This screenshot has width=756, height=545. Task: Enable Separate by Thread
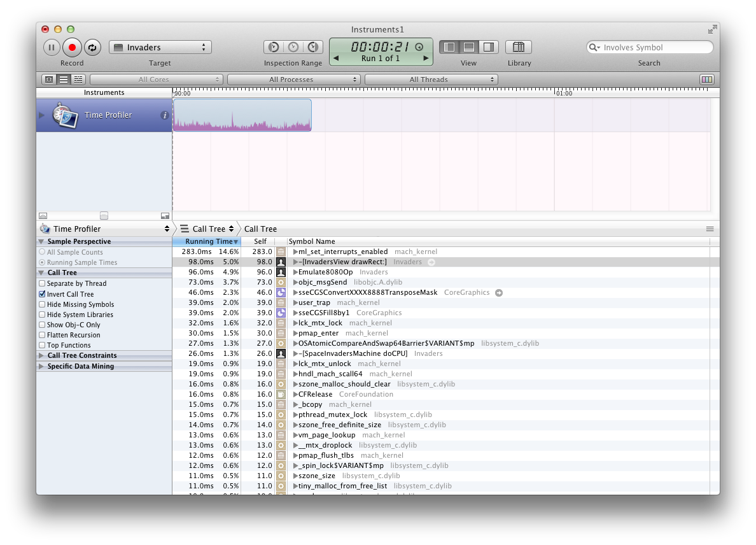pyautogui.click(x=43, y=283)
